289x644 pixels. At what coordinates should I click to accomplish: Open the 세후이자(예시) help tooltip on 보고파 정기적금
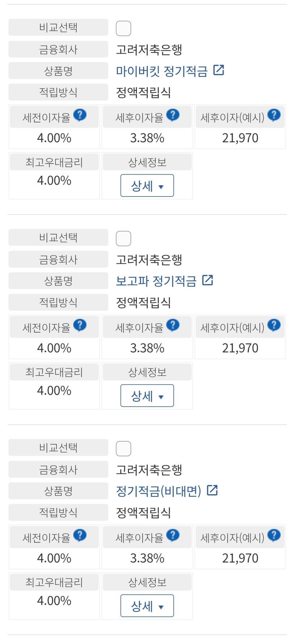(274, 324)
